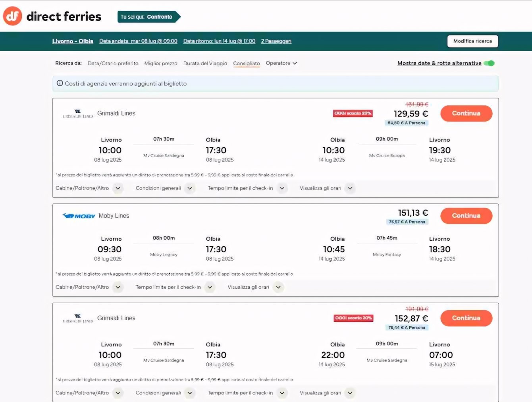The height and width of the screenshot is (402, 532).
Task: Click Continua for the Moby Lines offer
Action: [466, 216]
